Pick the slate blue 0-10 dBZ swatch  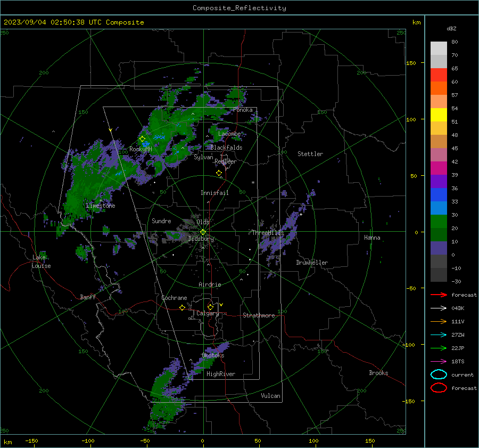(439, 248)
